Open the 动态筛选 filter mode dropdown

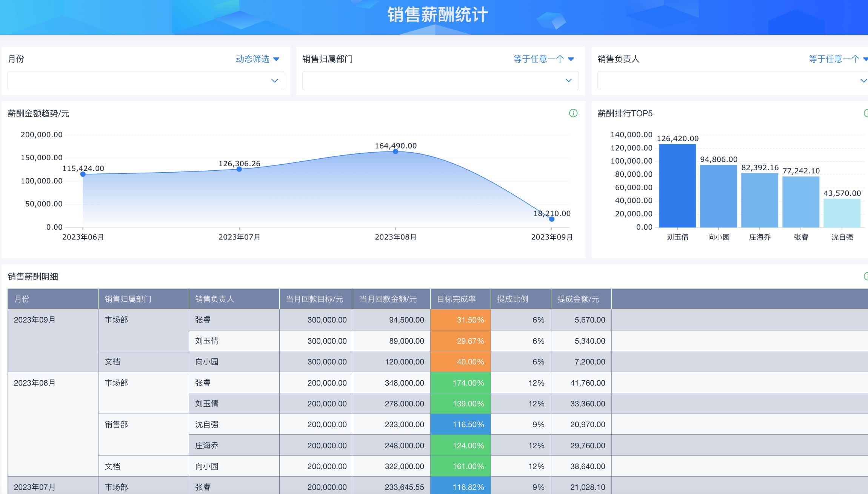[x=257, y=59]
